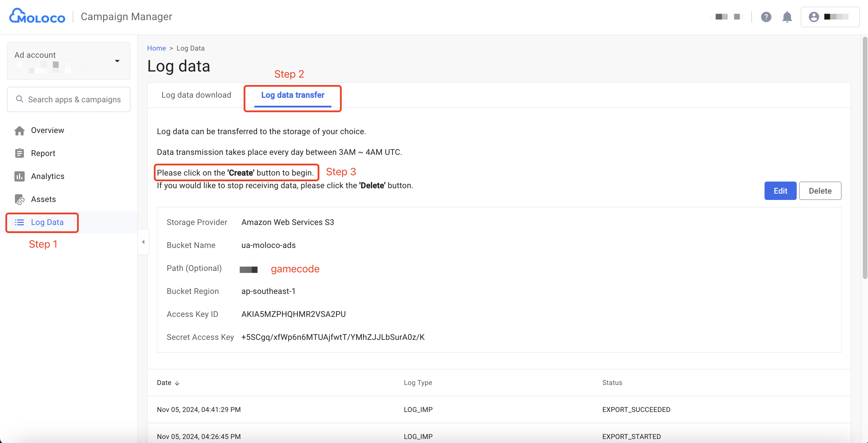
Task: Click the Analytics bar chart icon
Action: (x=20, y=176)
